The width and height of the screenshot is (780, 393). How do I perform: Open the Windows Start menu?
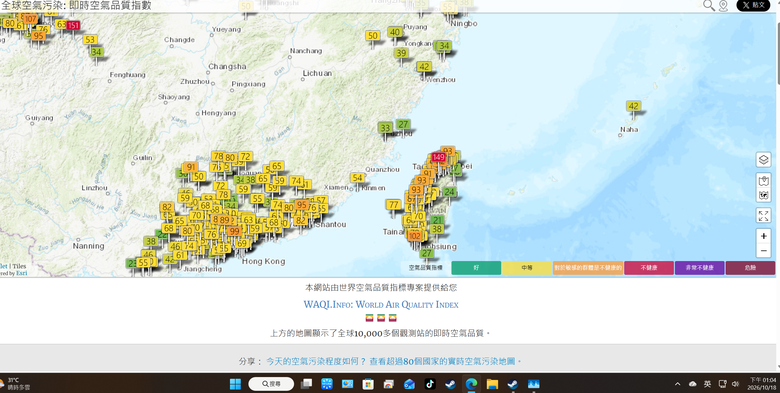[x=235, y=384]
